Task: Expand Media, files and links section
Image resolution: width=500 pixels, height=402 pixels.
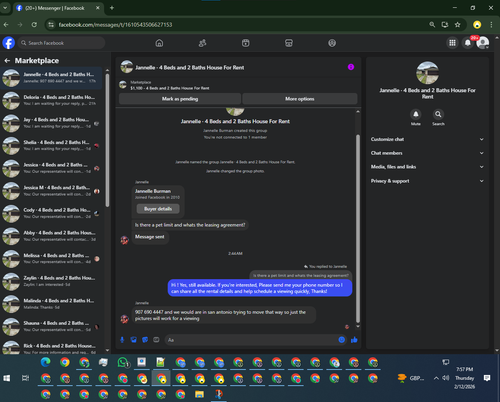Action: [x=427, y=167]
